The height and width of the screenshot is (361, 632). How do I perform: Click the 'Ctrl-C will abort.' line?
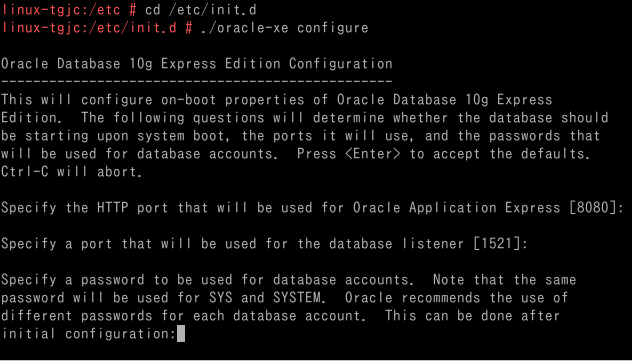pos(72,172)
